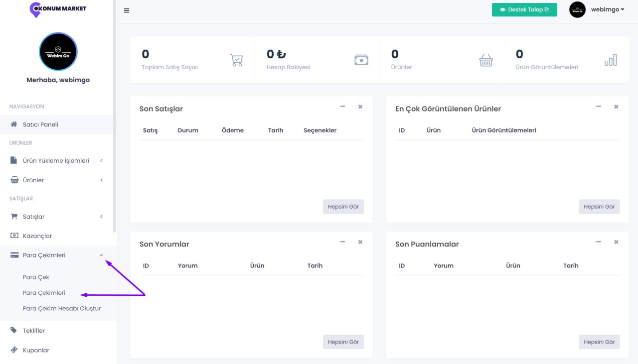Click the sidebar vertical scrollbar
This screenshot has width=638, height=364.
[115, 117]
